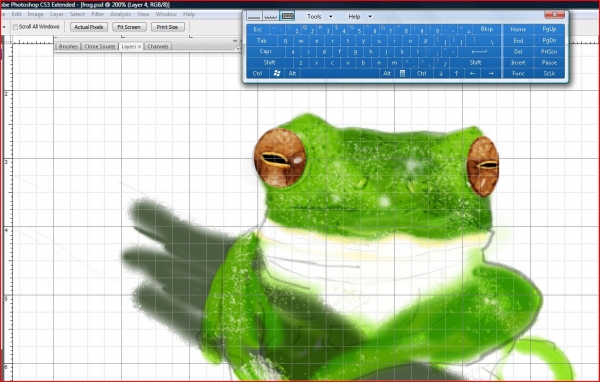Switch to the Clone Source tab
The width and height of the screenshot is (600, 382).
[99, 46]
